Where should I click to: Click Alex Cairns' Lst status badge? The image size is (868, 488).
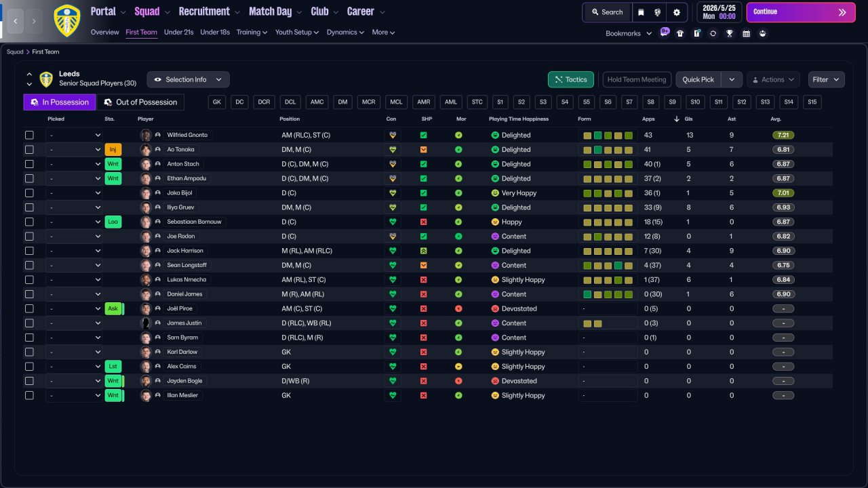[113, 366]
